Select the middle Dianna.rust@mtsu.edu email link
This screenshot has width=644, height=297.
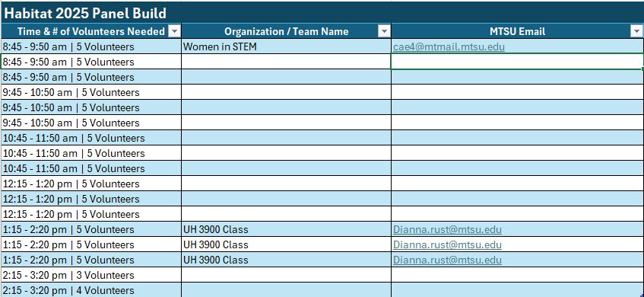click(x=447, y=244)
